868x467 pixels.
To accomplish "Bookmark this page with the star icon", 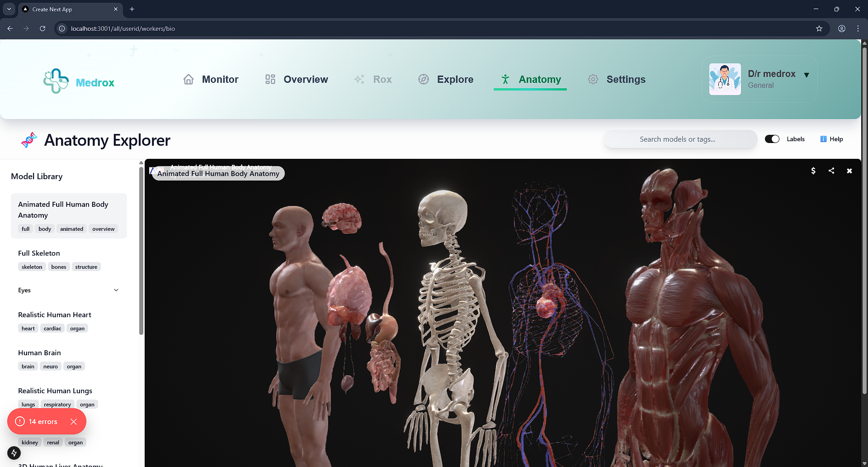I will pos(819,29).
